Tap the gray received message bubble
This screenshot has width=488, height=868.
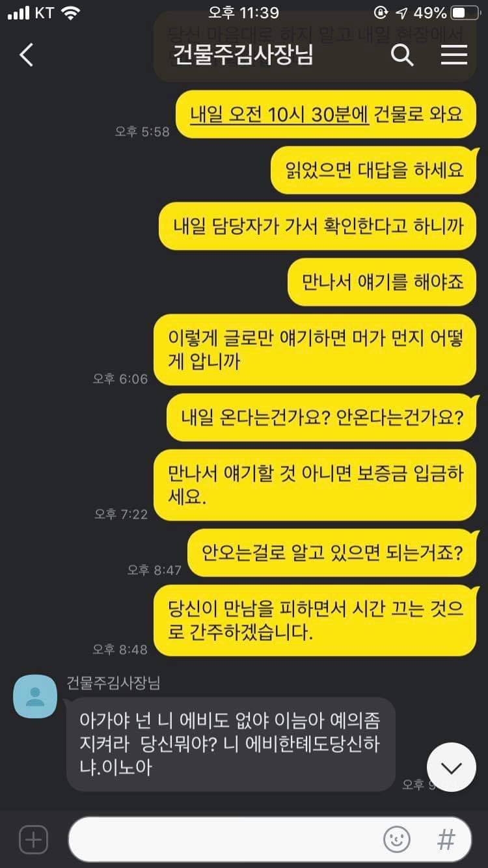coord(231,744)
